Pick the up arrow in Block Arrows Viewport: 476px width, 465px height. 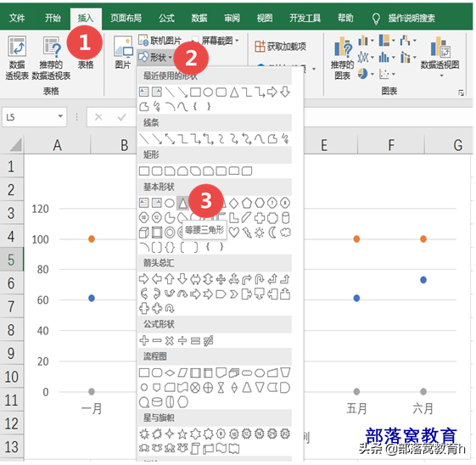170,279
